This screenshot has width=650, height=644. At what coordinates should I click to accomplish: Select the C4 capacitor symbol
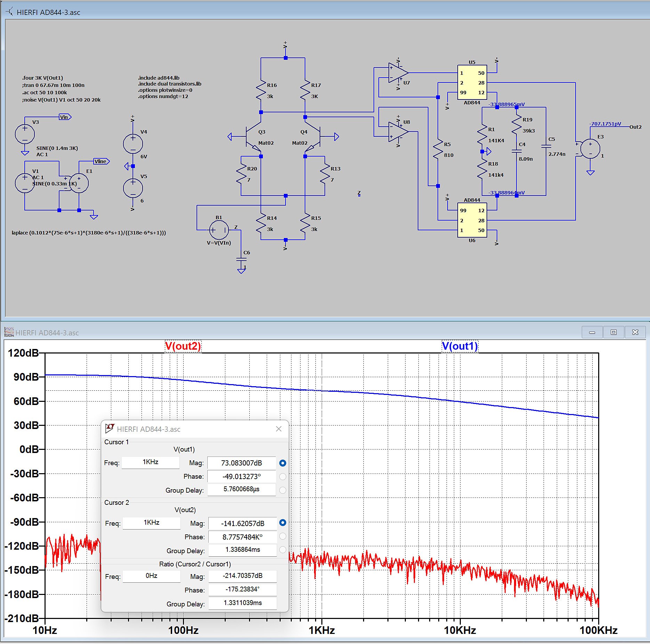(516, 151)
